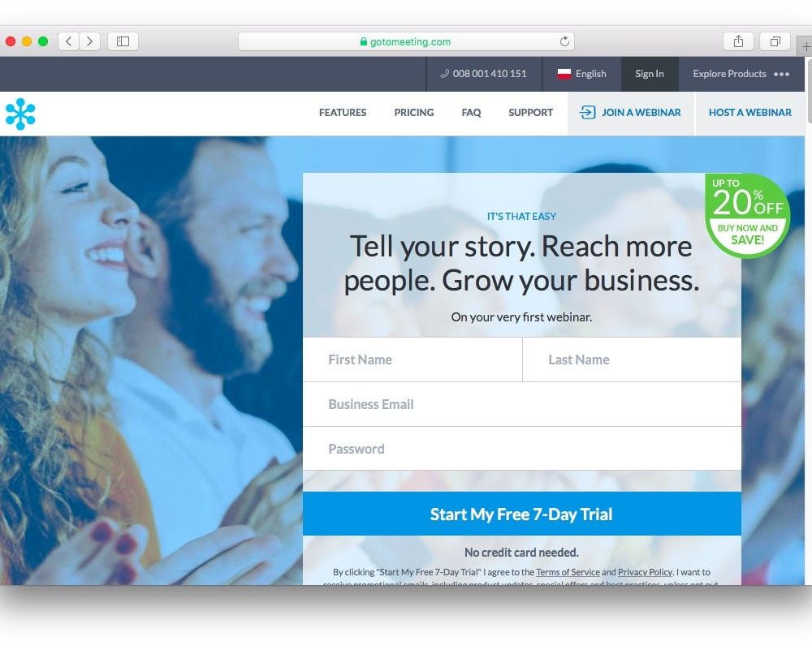Screen dimensions: 812x650
Task: Select the JOIN A WEBINAR tab
Action: click(x=631, y=114)
